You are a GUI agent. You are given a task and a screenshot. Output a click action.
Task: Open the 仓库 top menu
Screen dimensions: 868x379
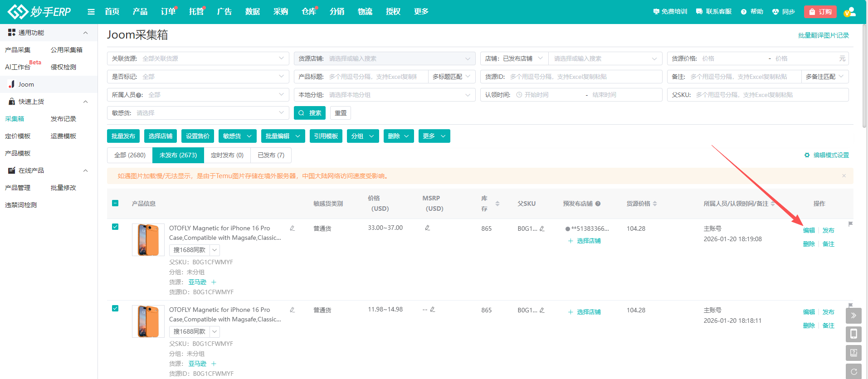point(309,12)
